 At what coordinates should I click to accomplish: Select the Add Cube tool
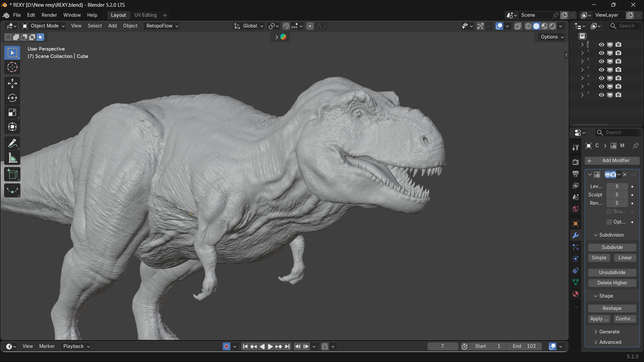click(x=12, y=174)
